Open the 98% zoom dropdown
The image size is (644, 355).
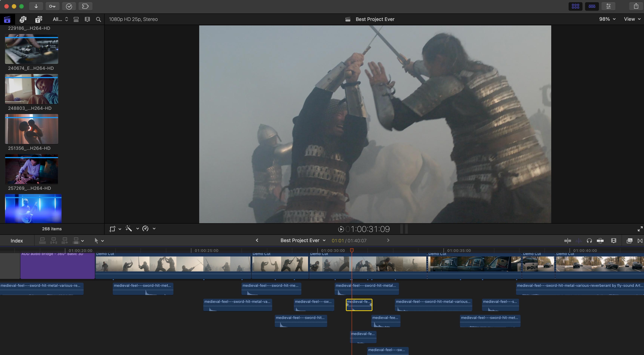607,19
